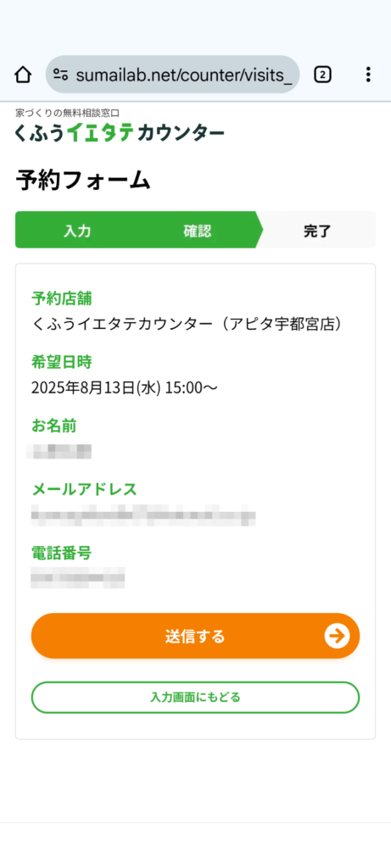Image resolution: width=391 pixels, height=868 pixels.
Task: Open the tab switcher showing 2 tabs
Action: coord(322,75)
